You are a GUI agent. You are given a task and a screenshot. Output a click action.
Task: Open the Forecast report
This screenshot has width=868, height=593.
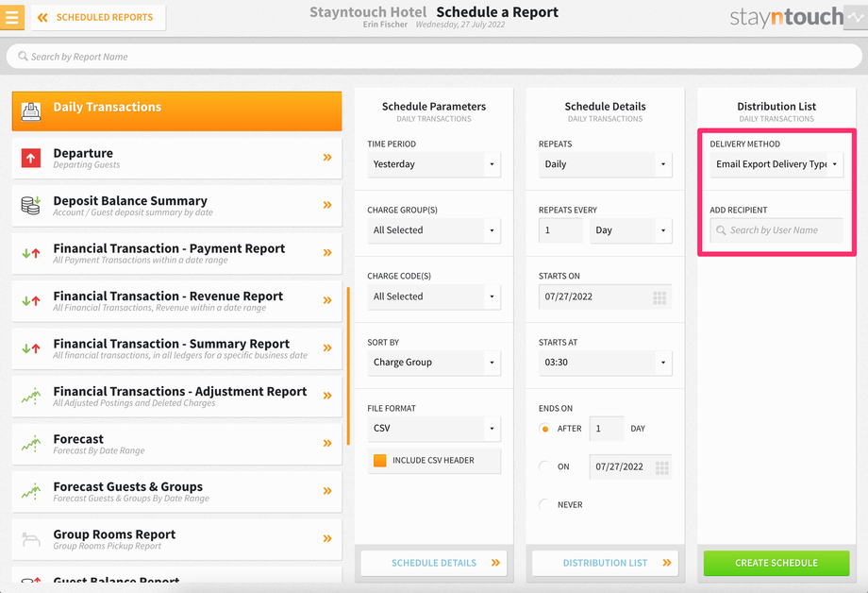coord(176,445)
